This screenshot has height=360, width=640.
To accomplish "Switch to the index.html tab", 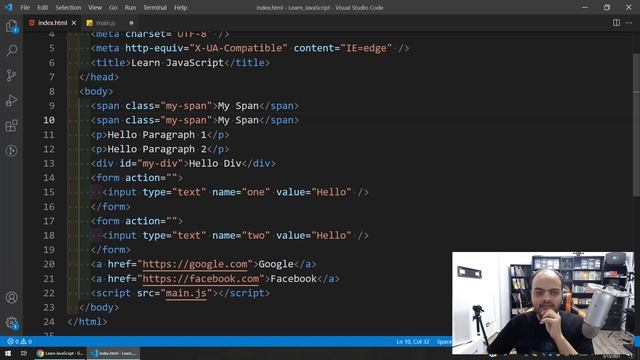I will [52, 23].
